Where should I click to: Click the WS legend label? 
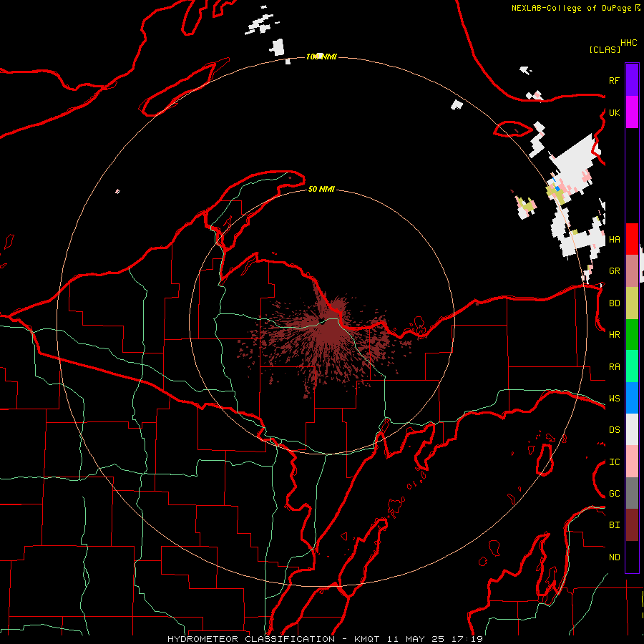pos(614,399)
